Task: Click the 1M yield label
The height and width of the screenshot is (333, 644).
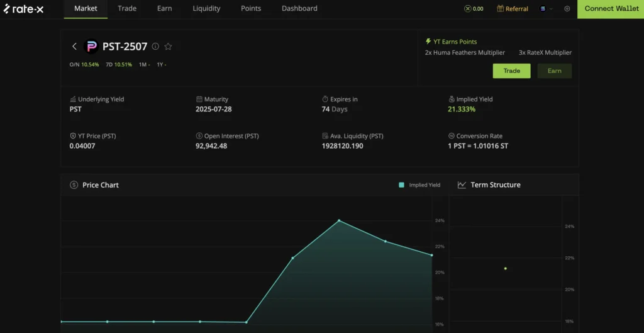Action: tap(144, 65)
